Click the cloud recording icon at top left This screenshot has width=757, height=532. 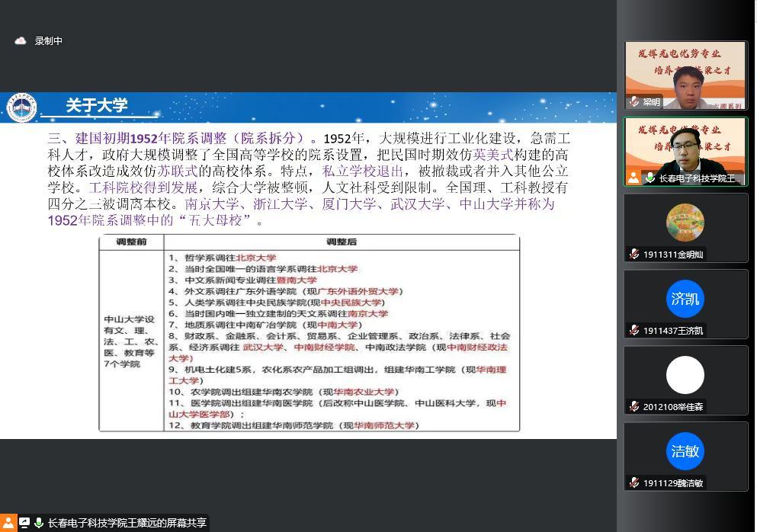(x=21, y=41)
